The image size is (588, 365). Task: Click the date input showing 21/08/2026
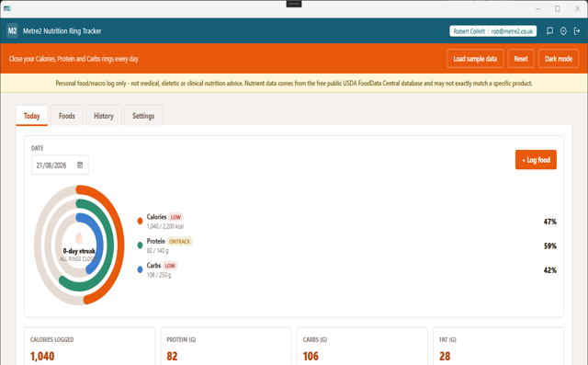point(60,165)
